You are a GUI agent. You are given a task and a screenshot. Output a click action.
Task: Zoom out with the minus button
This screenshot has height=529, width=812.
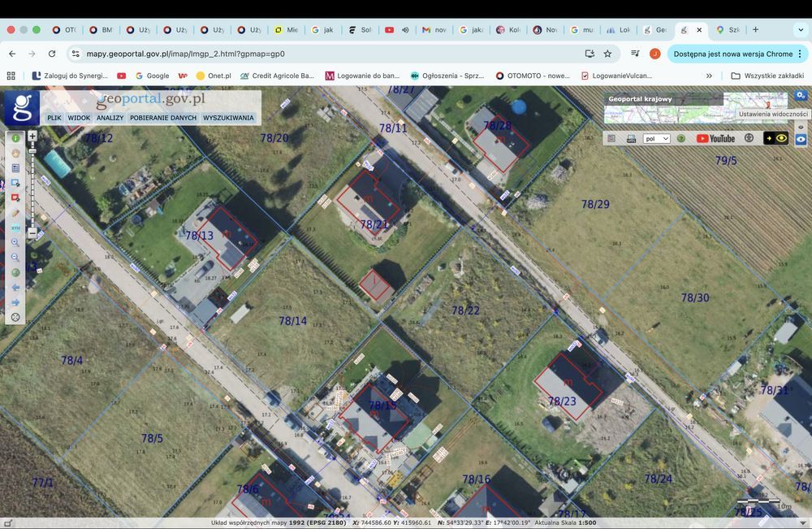[x=32, y=232]
